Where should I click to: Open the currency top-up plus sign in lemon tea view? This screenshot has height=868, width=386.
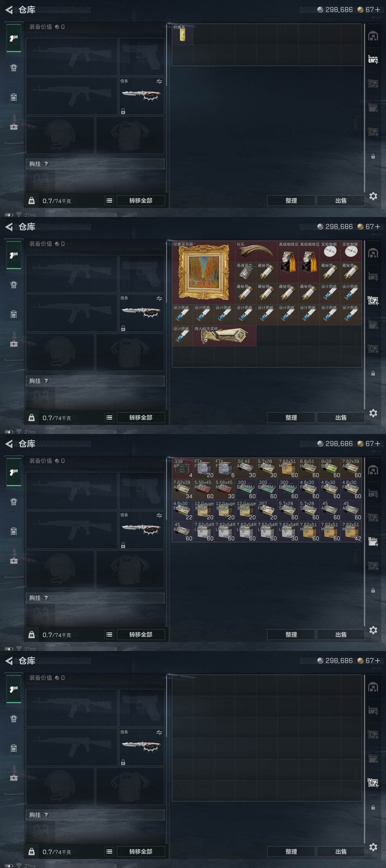377,10
